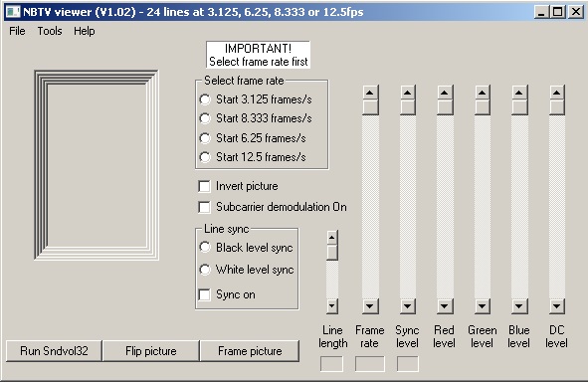588x382 pixels.
Task: Click the Green level scrollbar up arrow
Action: click(x=482, y=93)
